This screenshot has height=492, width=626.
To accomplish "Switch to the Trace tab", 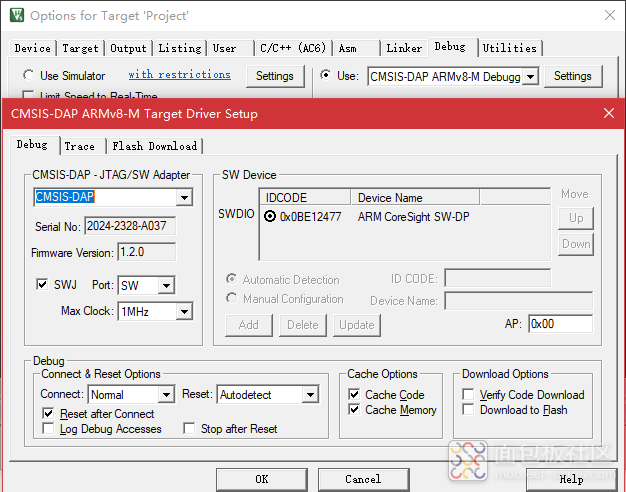I will coord(80,146).
